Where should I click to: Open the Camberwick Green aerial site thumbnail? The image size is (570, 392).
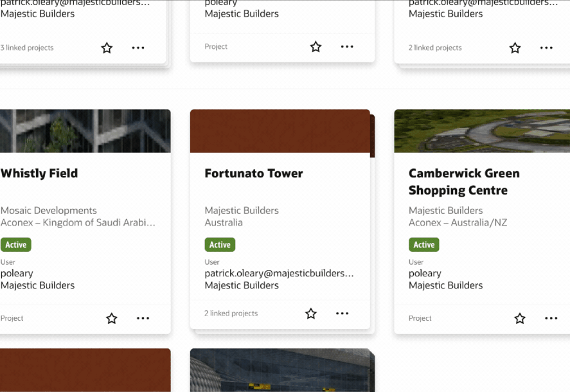click(x=482, y=131)
